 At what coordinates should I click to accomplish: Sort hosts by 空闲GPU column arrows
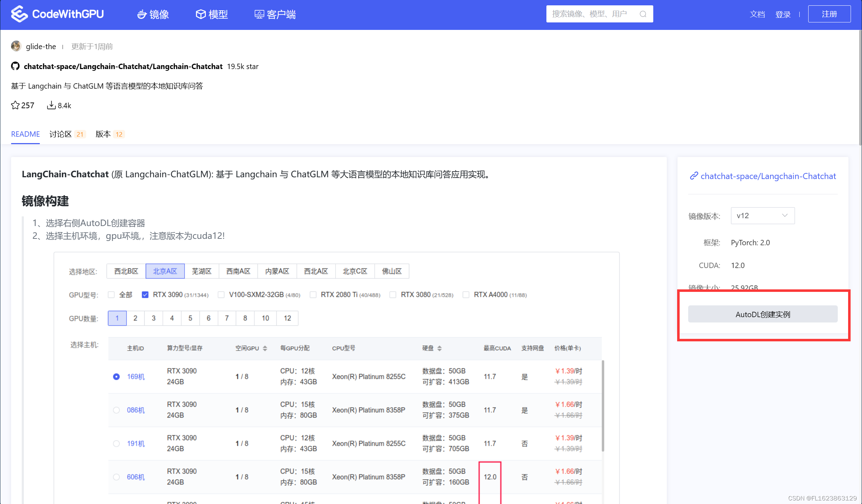(x=265, y=348)
